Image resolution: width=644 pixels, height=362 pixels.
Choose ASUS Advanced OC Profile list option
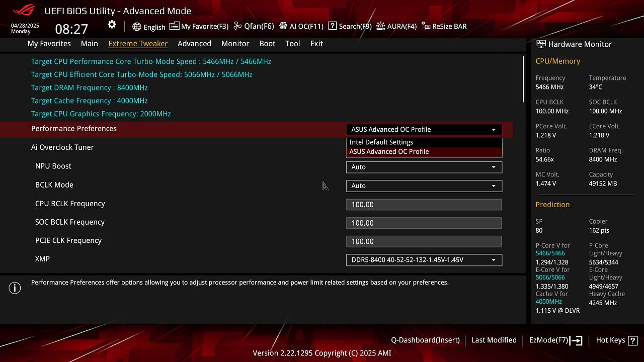coord(424,151)
